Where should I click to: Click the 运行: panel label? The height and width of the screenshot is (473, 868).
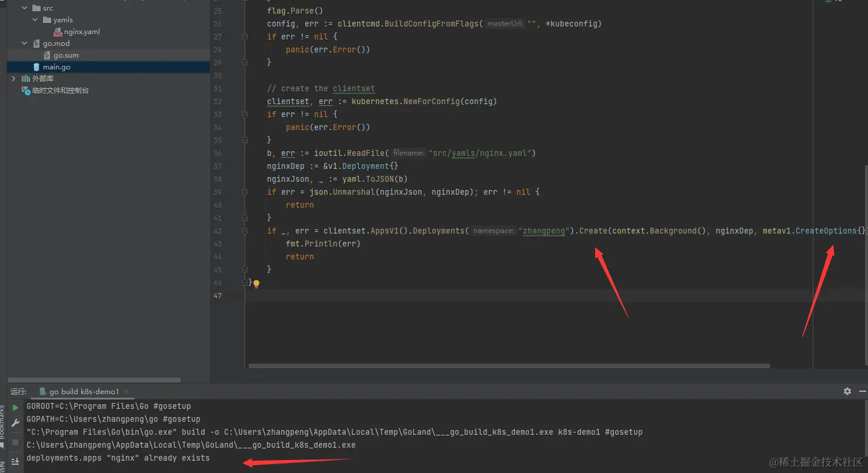[x=18, y=392]
